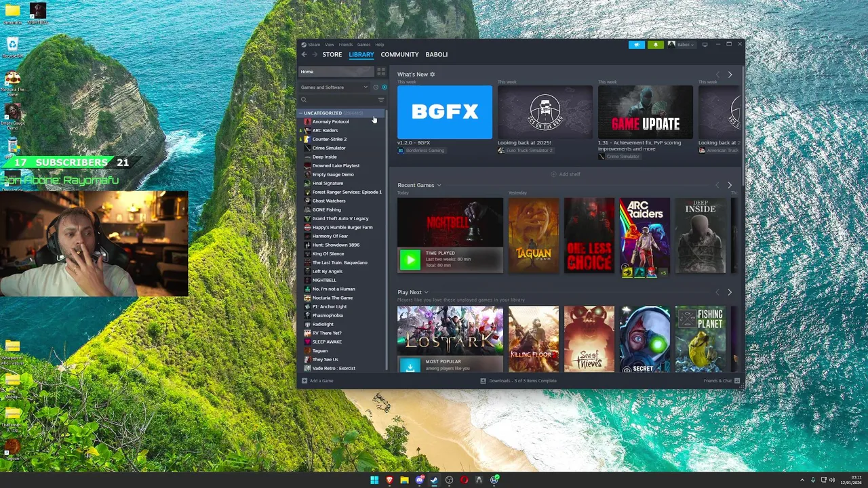Open the Games and Software dropdown
The width and height of the screenshot is (868, 488).
pyautogui.click(x=334, y=87)
